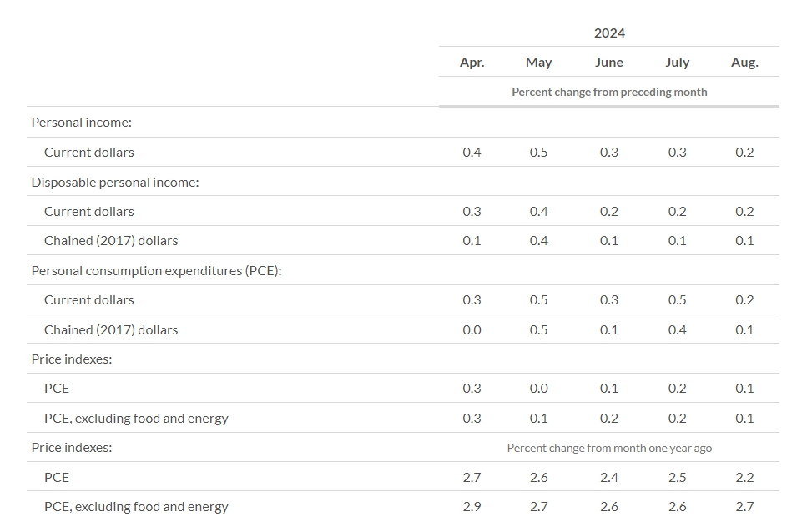Image resolution: width=807 pixels, height=532 pixels.
Task: Select PCE price index May value 0.0
Action: [x=538, y=388]
